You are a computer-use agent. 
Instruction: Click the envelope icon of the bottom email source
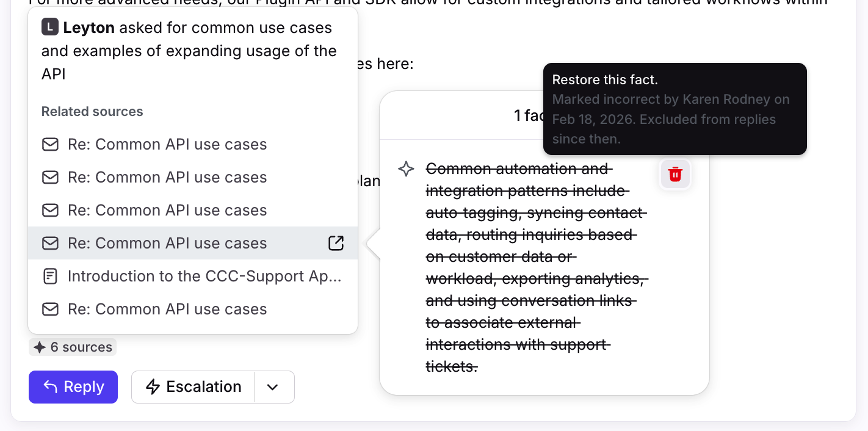click(x=50, y=310)
